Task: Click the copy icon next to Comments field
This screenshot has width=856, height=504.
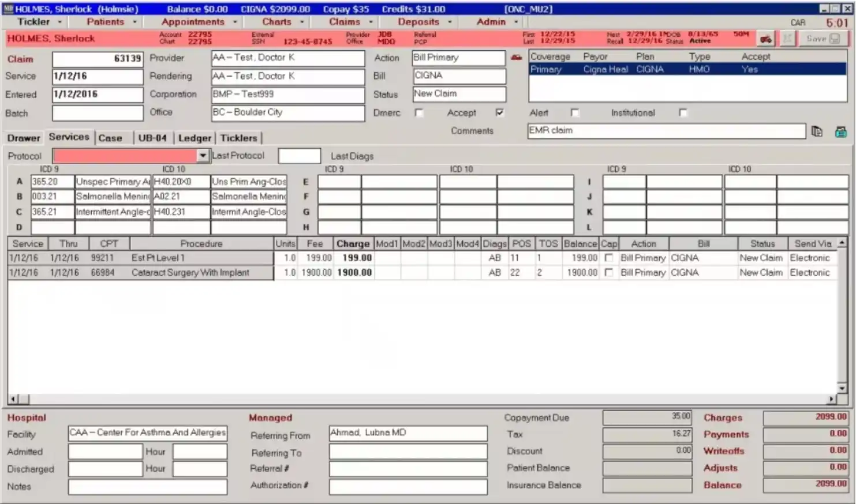Action: tap(817, 131)
